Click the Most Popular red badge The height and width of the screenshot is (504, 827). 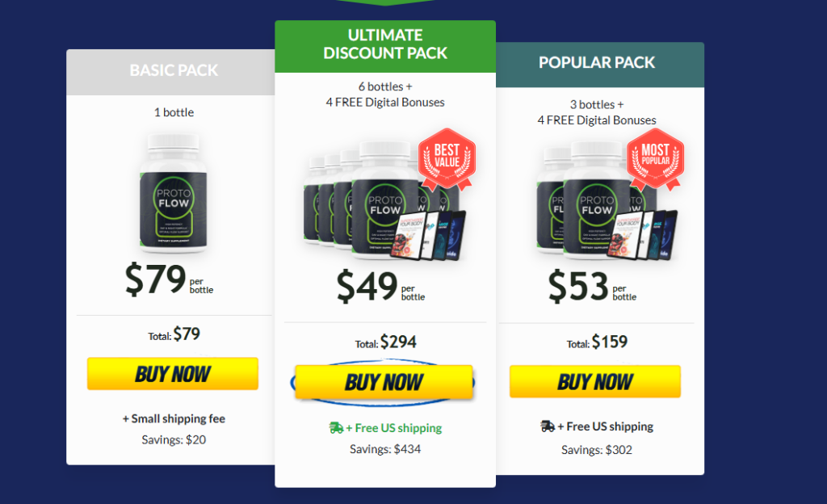655,158
